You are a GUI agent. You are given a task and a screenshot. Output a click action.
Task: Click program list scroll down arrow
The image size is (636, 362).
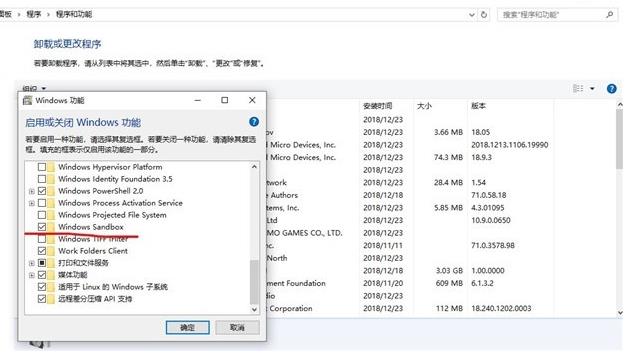(620, 312)
